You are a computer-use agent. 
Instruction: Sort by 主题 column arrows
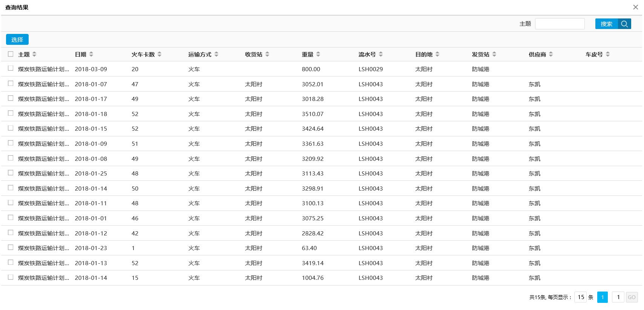(x=34, y=55)
